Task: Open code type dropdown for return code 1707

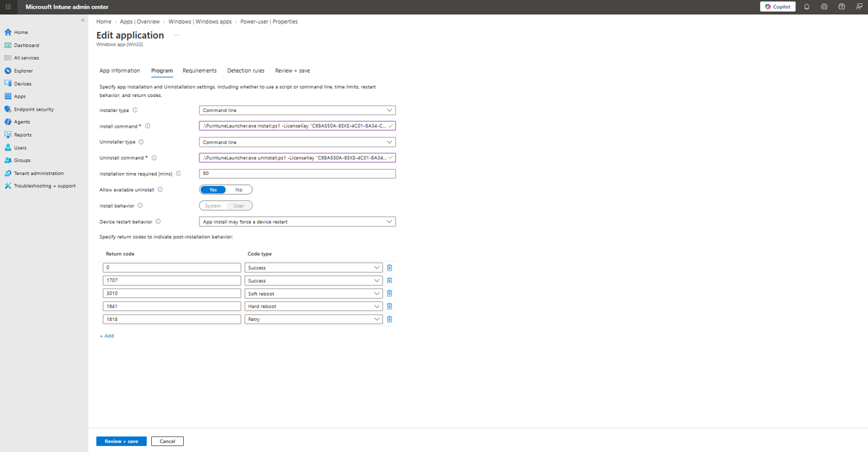Action: [313, 280]
